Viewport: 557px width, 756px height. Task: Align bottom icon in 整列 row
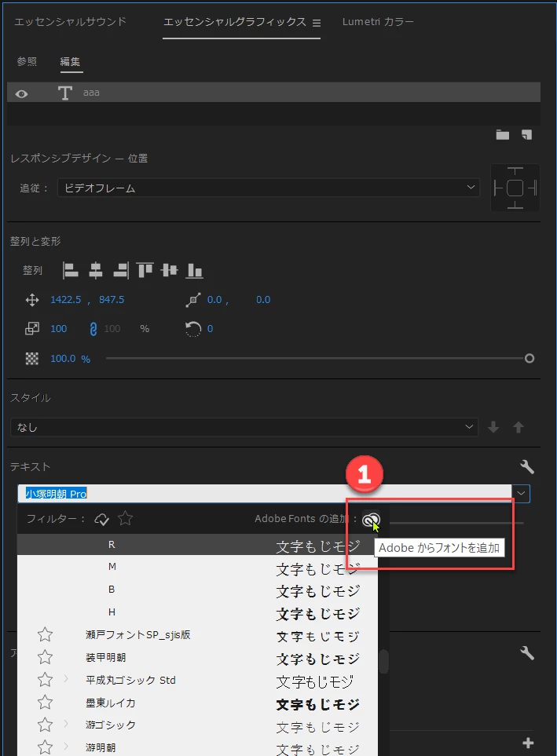(194, 270)
